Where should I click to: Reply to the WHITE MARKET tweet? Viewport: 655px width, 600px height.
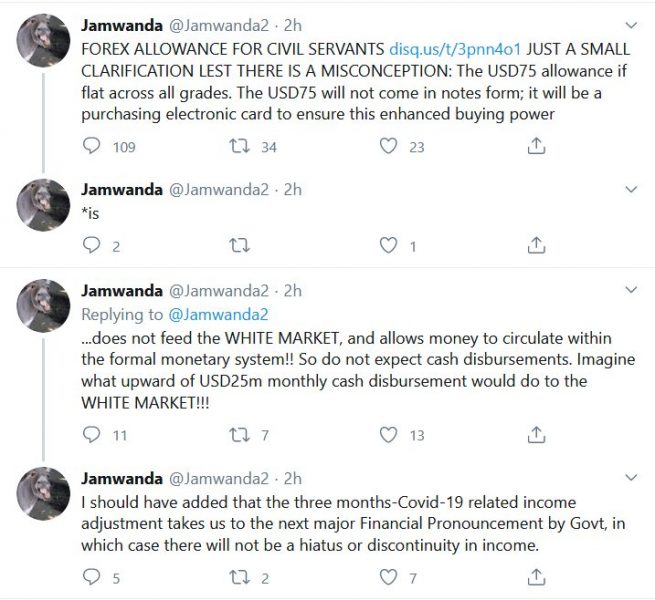pyautogui.click(x=92, y=434)
